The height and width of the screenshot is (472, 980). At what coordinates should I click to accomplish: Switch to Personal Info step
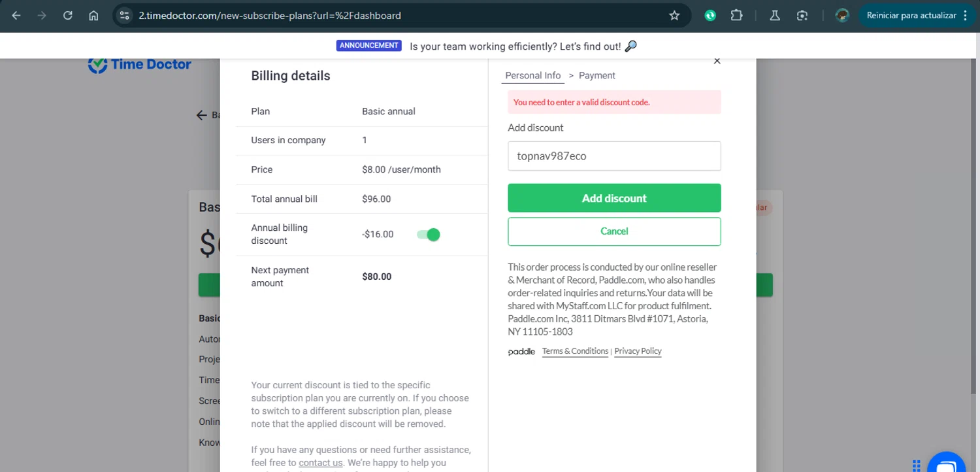click(533, 76)
